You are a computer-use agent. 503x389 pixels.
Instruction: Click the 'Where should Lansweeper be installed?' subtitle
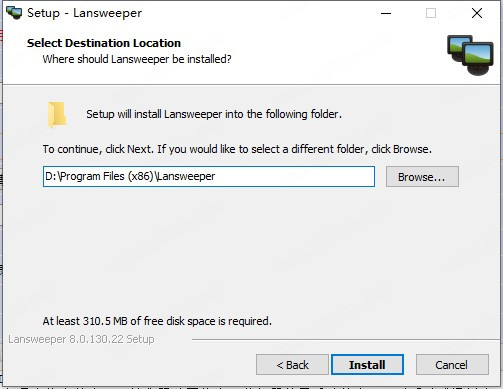pyautogui.click(x=137, y=59)
